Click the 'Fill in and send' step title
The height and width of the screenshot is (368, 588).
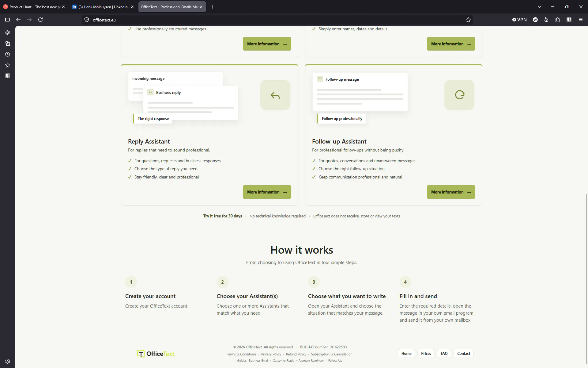tap(418, 296)
